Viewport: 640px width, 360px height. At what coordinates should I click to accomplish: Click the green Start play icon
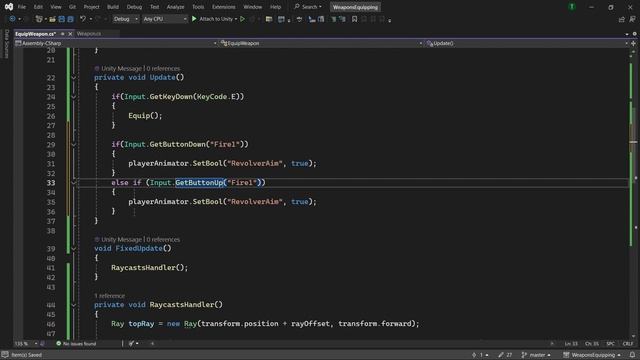194,19
